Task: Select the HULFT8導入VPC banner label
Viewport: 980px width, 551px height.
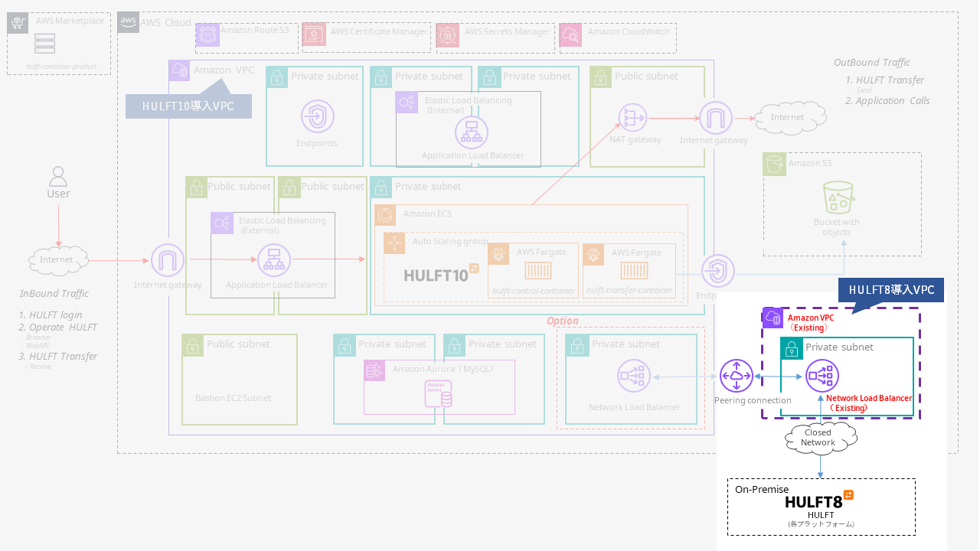Action: (x=890, y=290)
